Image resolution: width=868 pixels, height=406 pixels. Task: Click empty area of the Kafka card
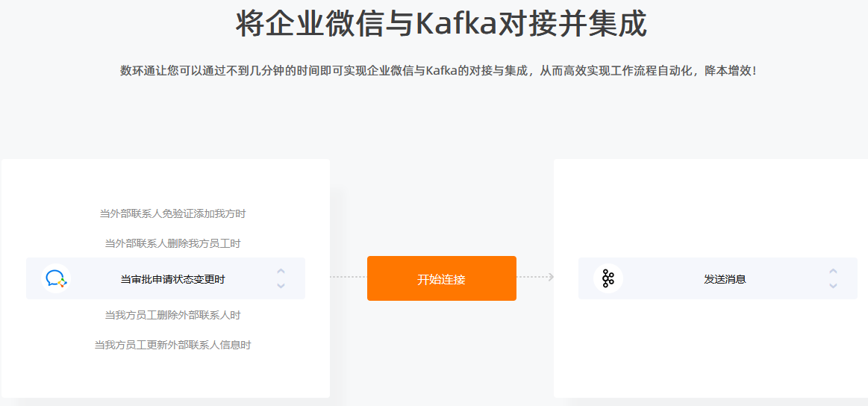pos(714,349)
